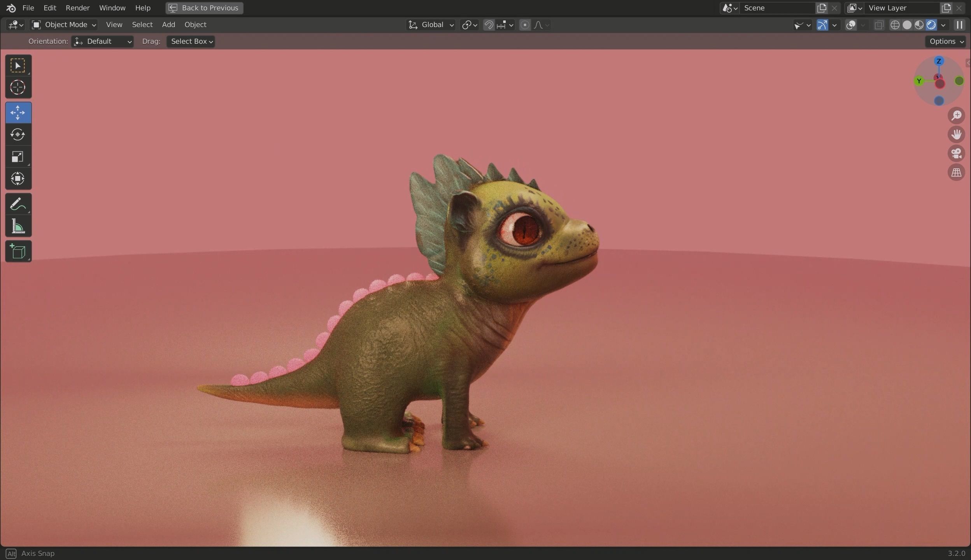Image resolution: width=971 pixels, height=560 pixels.
Task: Click the Scene name field
Action: coord(777,8)
